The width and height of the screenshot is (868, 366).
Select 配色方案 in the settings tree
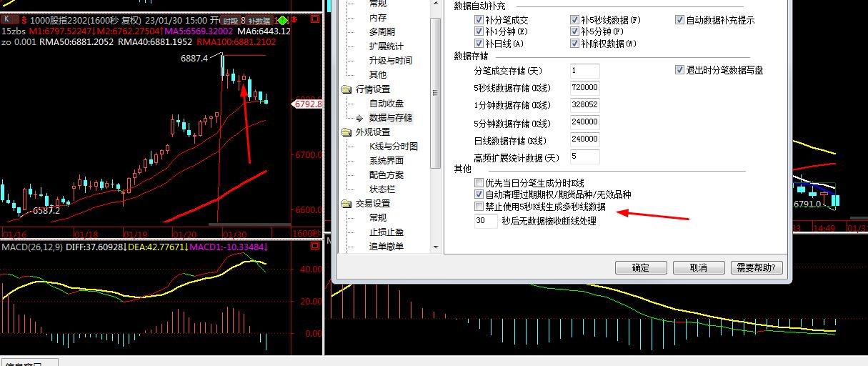point(386,175)
